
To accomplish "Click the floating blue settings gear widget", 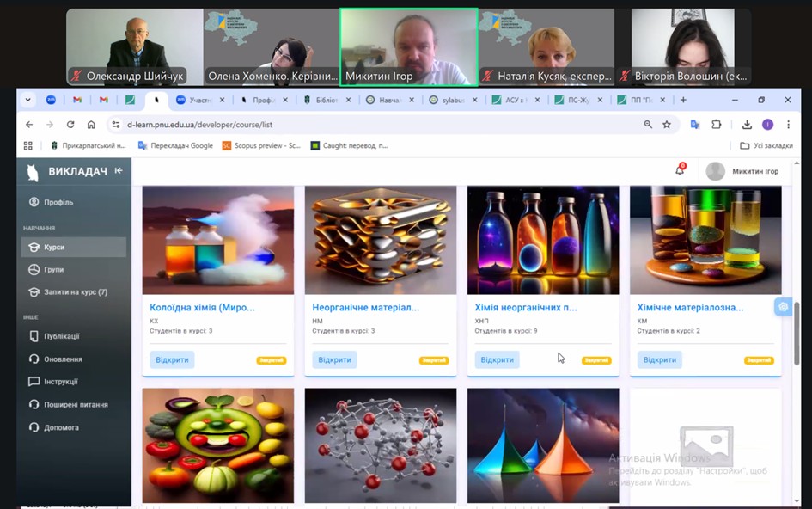I will [783, 307].
